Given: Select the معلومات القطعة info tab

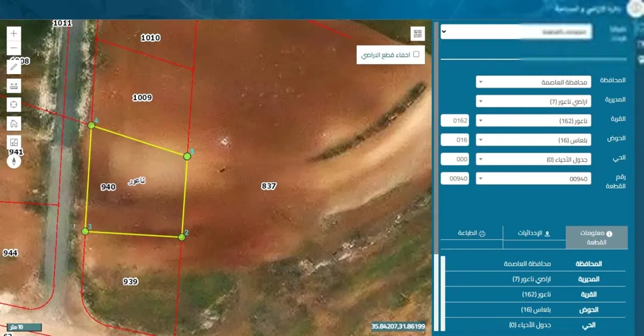Looking at the screenshot, I should [x=596, y=238].
